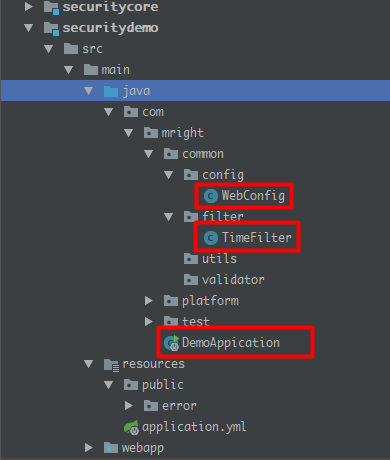
Task: Select the utils package
Action: coord(210,259)
